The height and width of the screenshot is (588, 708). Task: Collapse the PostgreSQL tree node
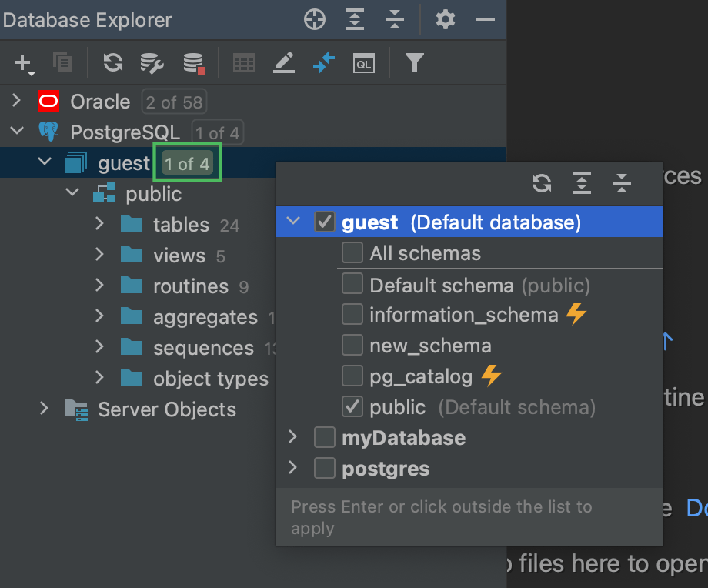coord(17,131)
